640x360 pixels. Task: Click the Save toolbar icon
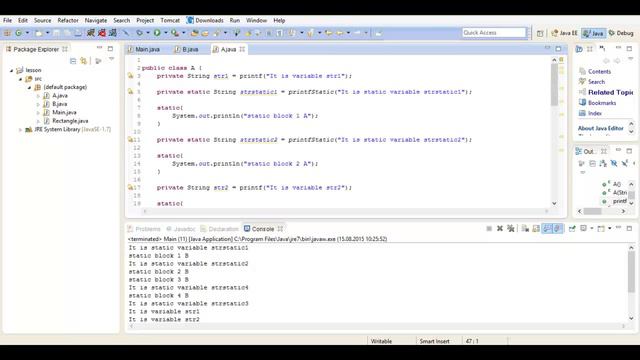coord(56,33)
